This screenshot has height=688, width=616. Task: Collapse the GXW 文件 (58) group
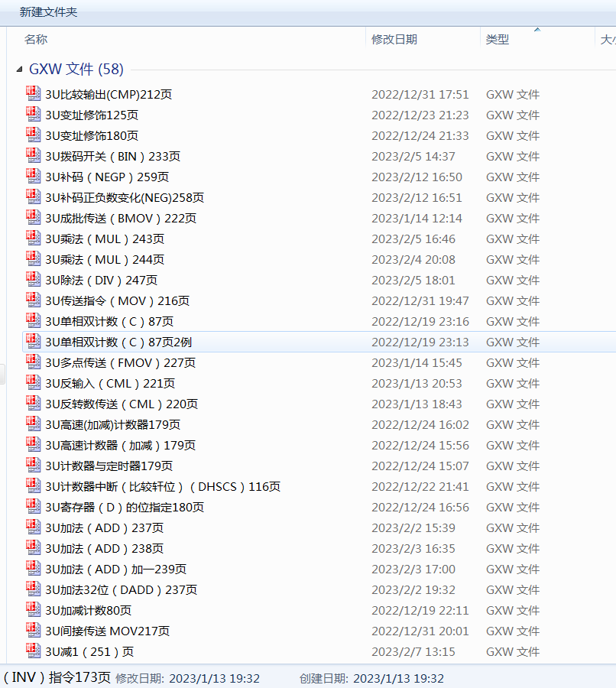point(19,70)
